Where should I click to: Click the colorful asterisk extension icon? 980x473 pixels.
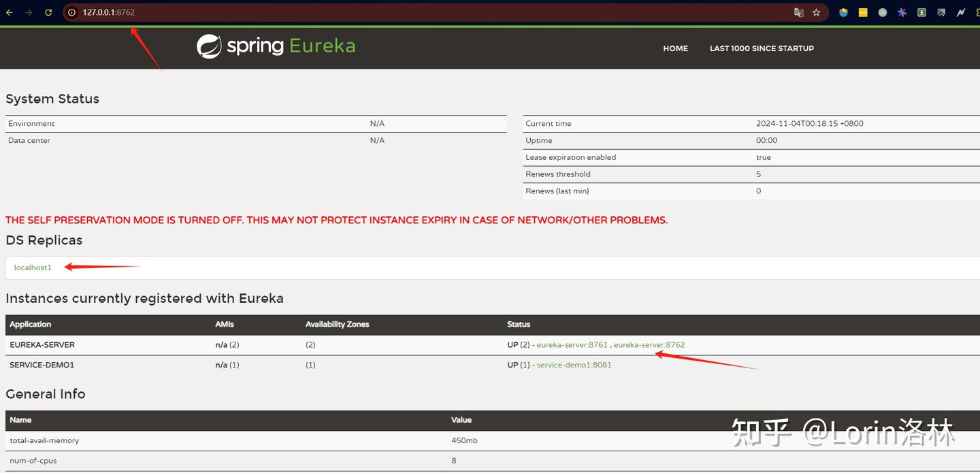(901, 12)
